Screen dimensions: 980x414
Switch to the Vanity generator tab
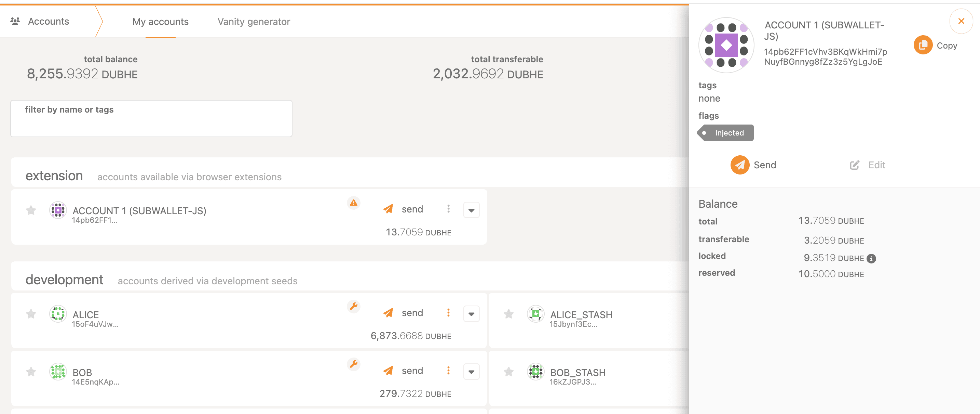[x=253, y=22]
